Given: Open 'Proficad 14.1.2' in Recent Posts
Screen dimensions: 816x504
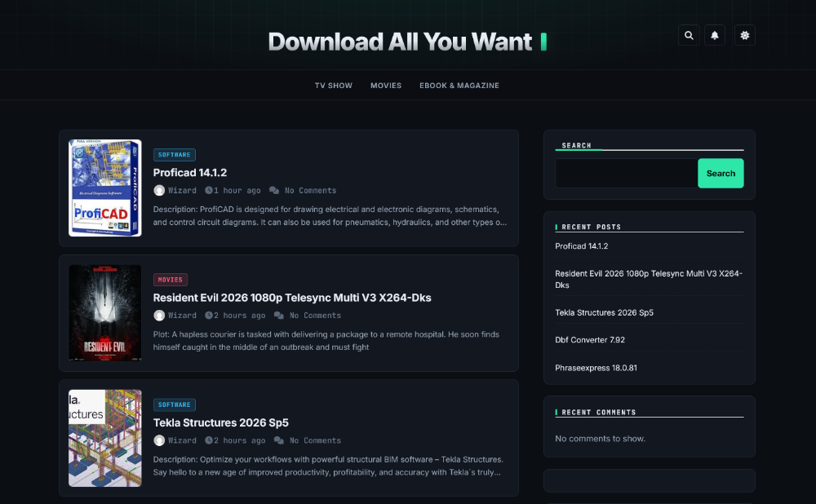Looking at the screenshot, I should click(581, 246).
